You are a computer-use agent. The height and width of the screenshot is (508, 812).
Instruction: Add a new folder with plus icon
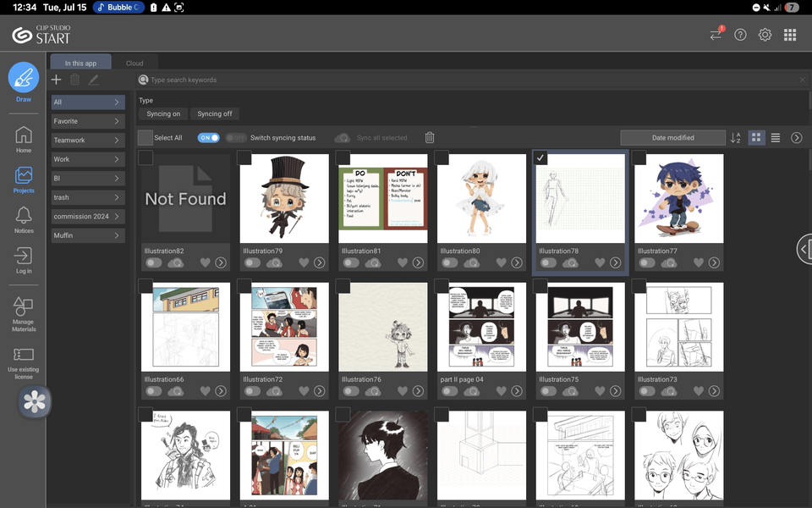coord(57,80)
